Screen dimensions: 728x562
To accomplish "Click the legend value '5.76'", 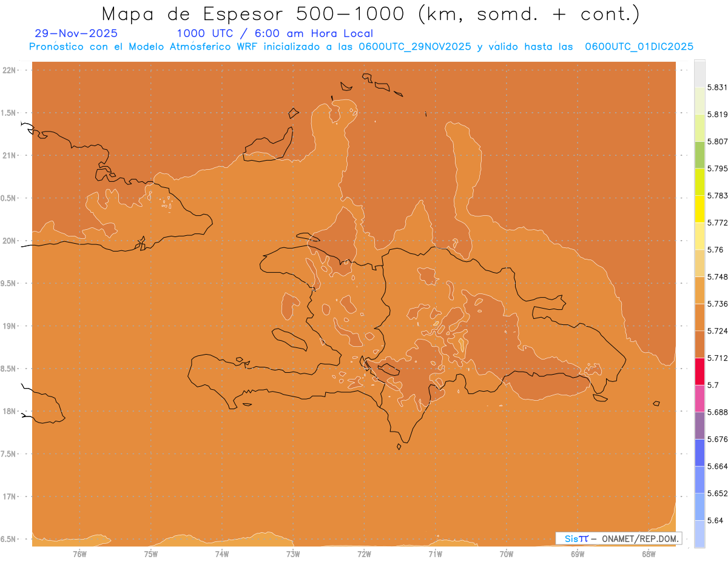I will click(x=715, y=250).
